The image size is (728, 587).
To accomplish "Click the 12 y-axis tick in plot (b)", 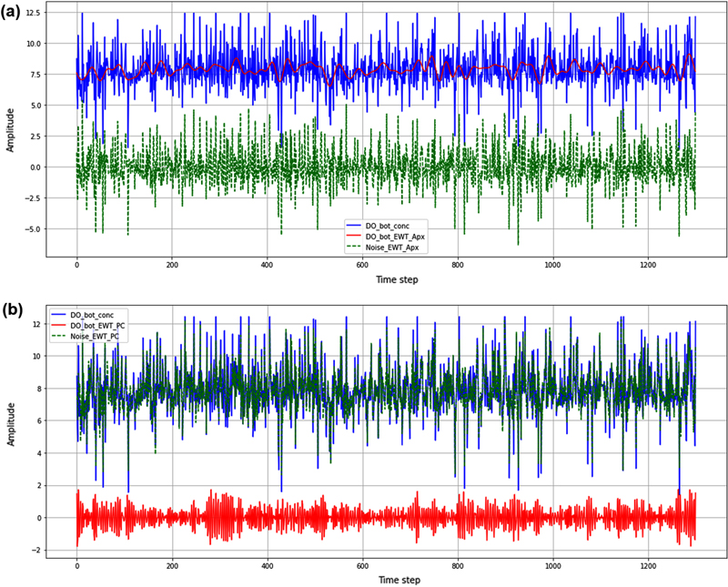I will tap(37, 324).
